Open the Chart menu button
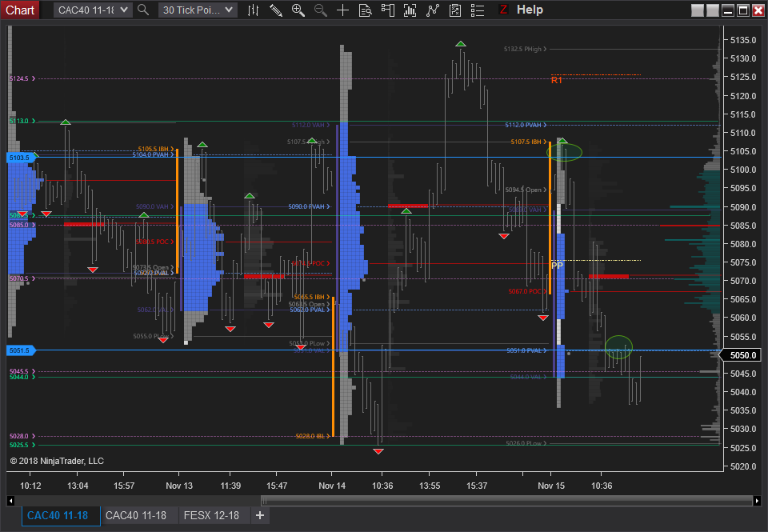Viewport: 768px width, 532px height. [x=19, y=10]
